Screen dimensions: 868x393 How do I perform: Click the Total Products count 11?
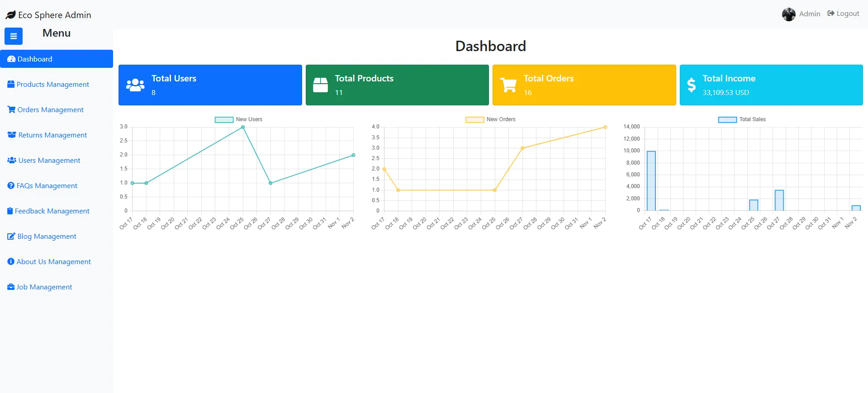point(339,92)
